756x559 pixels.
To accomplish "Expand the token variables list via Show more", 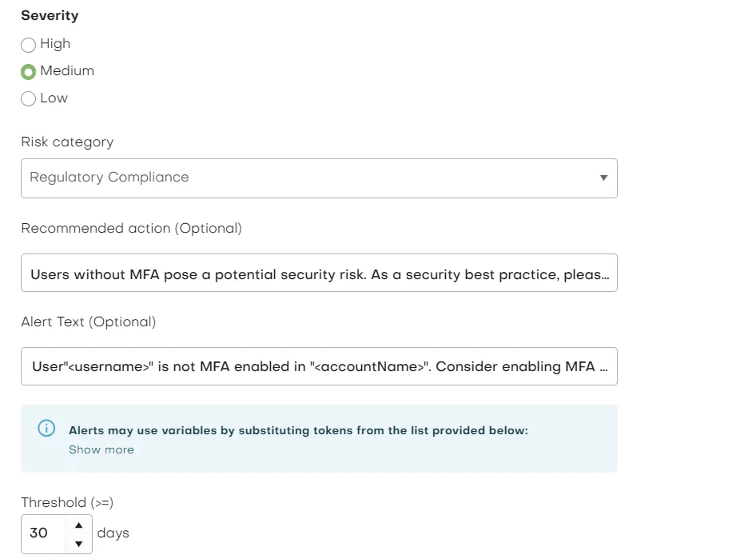I will (x=101, y=449).
